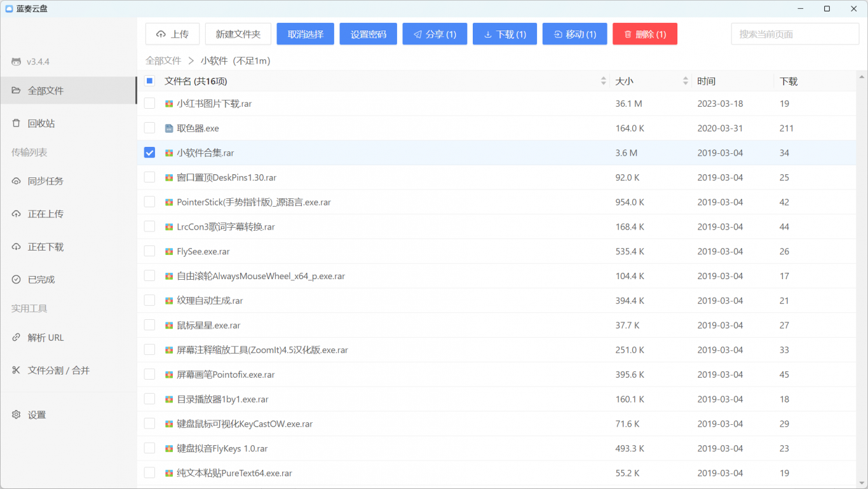Go to 全部文件 in the breadcrumb
The image size is (868, 489).
(163, 61)
